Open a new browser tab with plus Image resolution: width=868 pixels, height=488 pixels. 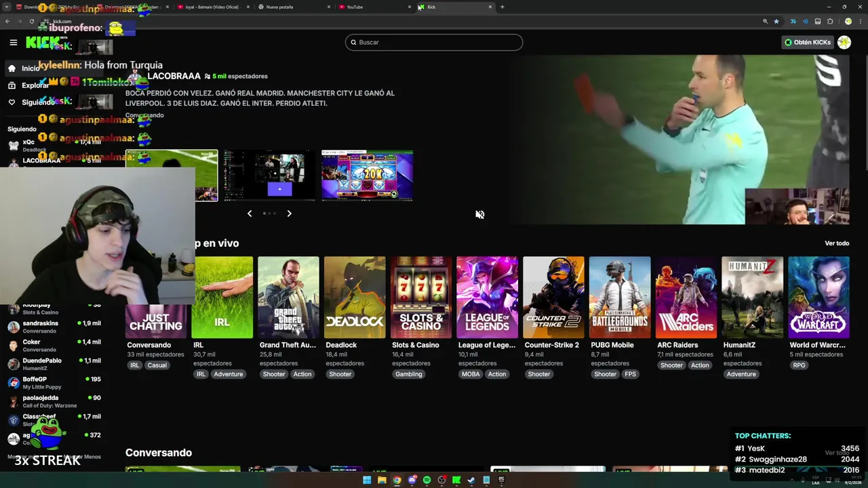(502, 7)
